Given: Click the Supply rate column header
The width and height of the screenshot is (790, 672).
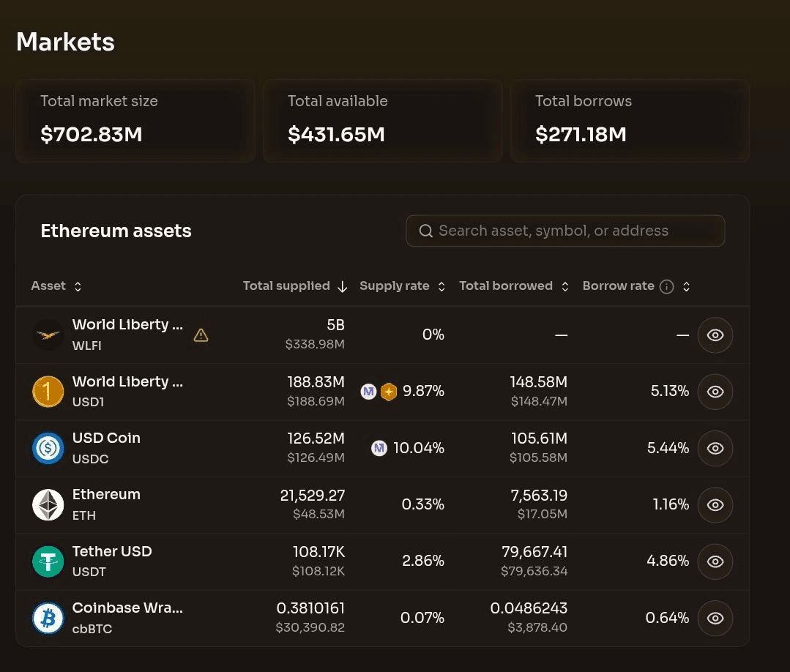Looking at the screenshot, I should [x=395, y=285].
